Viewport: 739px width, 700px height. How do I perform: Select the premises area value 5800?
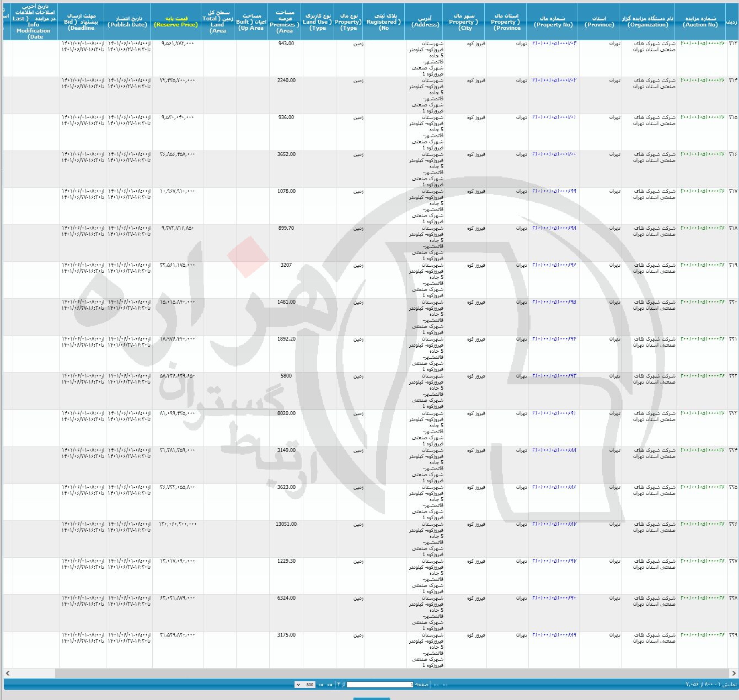coord(286,376)
